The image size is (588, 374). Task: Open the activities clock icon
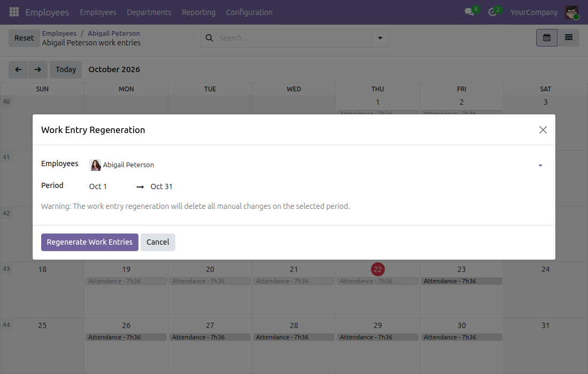492,12
